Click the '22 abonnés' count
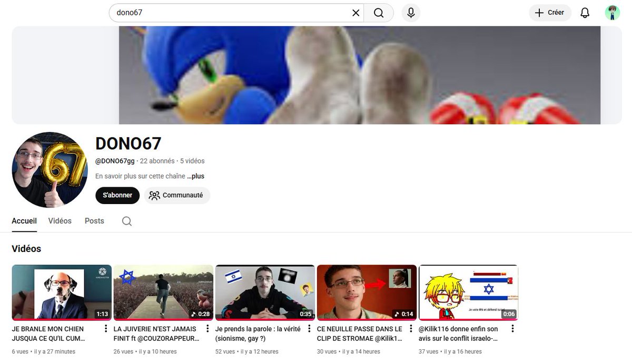The width and height of the screenshot is (632, 364). [x=157, y=161]
